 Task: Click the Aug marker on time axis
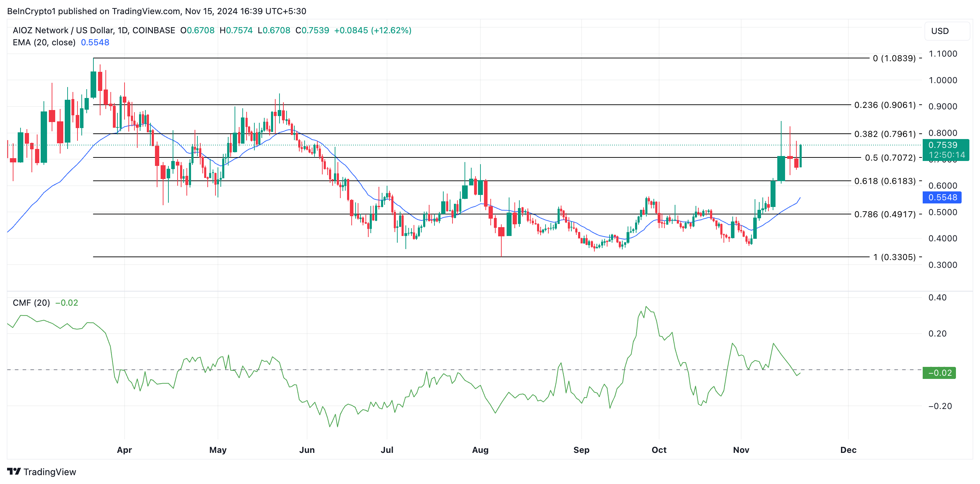click(480, 450)
